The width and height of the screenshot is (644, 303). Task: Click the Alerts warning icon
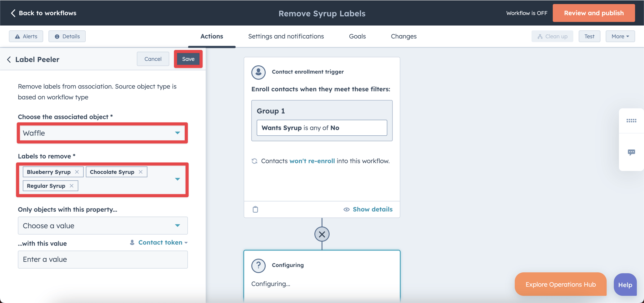coord(17,36)
